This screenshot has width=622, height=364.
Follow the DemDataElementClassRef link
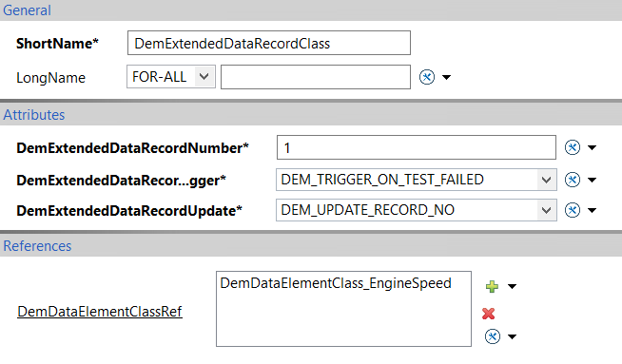(100, 312)
